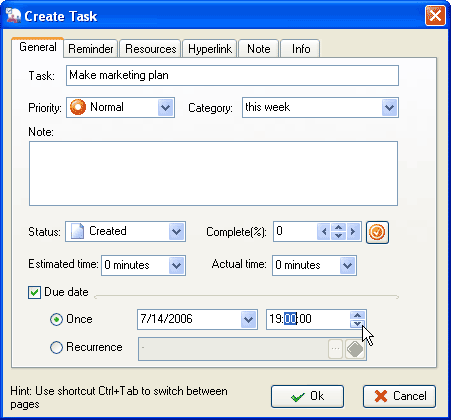Image resolution: width=451 pixels, height=420 pixels.
Task: Increase due time with spinner up arrow
Action: 357,315
